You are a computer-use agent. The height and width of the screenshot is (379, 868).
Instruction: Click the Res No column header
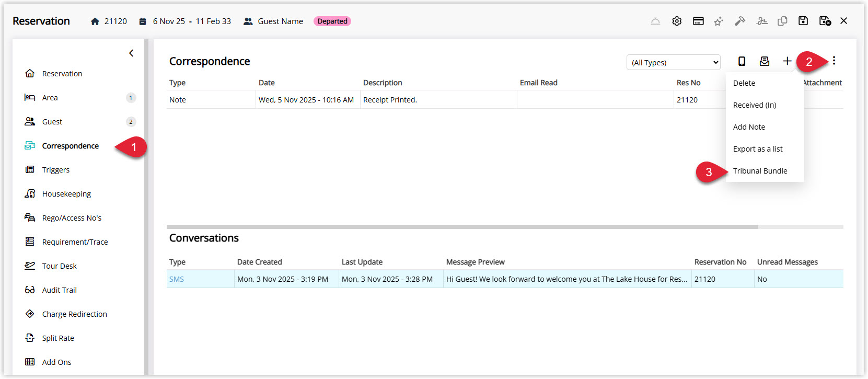[689, 83]
